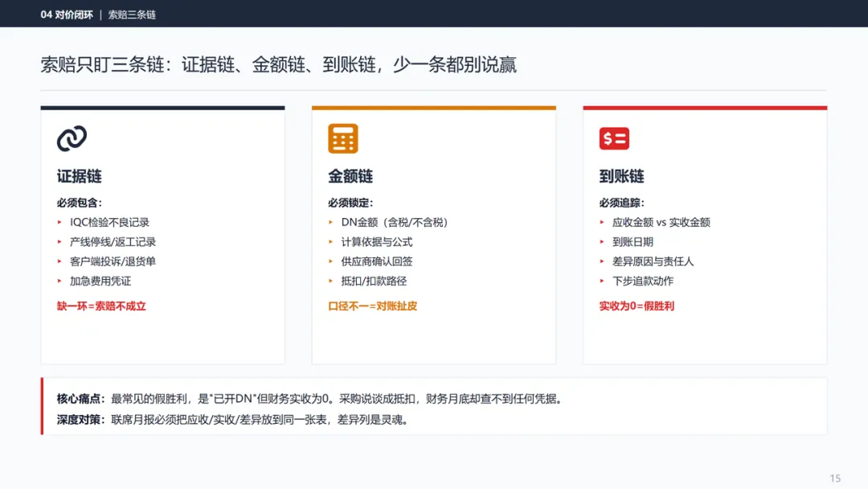
Task: Click orange text 口径不一=对账扯皮
Action: point(373,306)
